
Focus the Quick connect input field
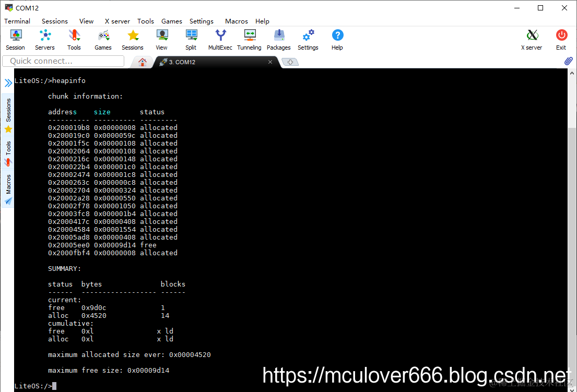(x=63, y=61)
